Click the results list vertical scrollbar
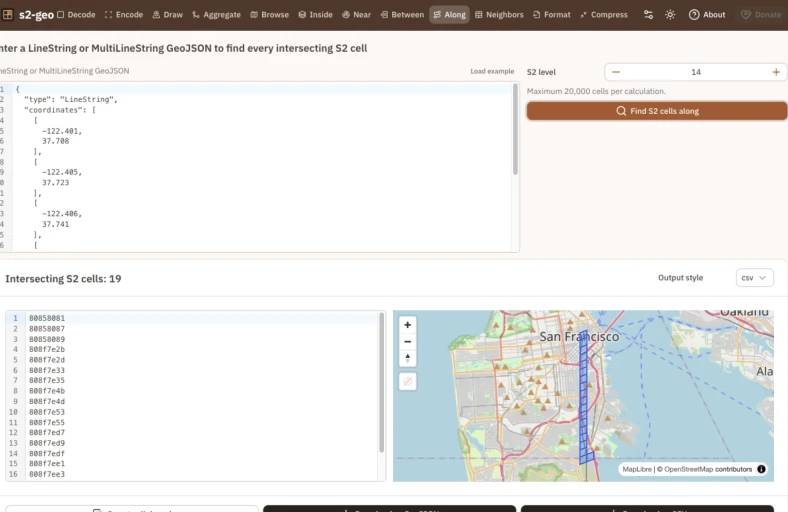 (x=381, y=382)
